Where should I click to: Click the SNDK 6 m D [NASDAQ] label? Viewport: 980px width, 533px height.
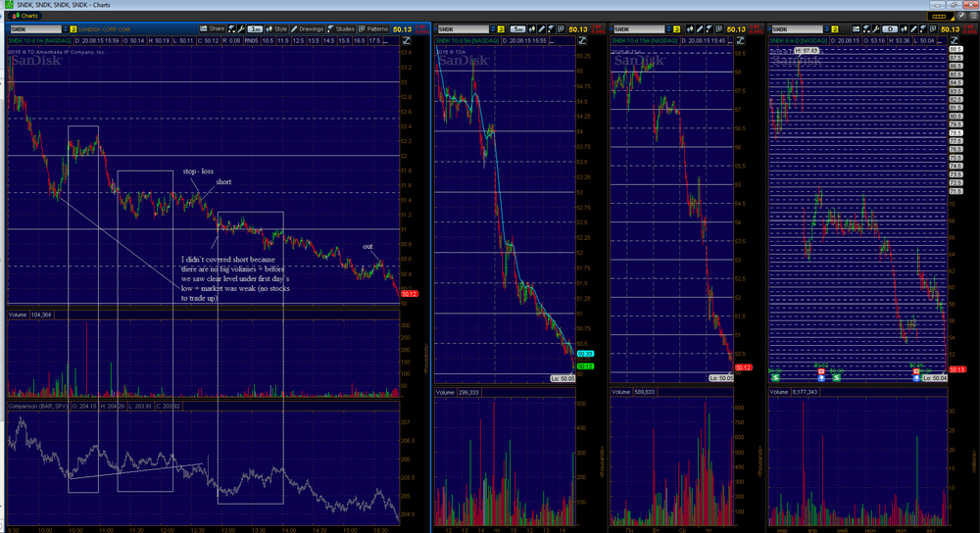click(799, 40)
